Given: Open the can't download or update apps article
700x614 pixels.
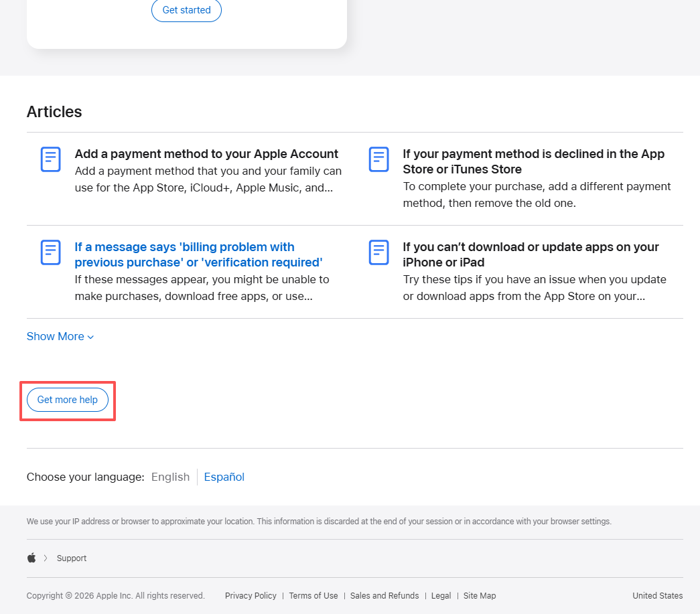Looking at the screenshot, I should tap(531, 255).
